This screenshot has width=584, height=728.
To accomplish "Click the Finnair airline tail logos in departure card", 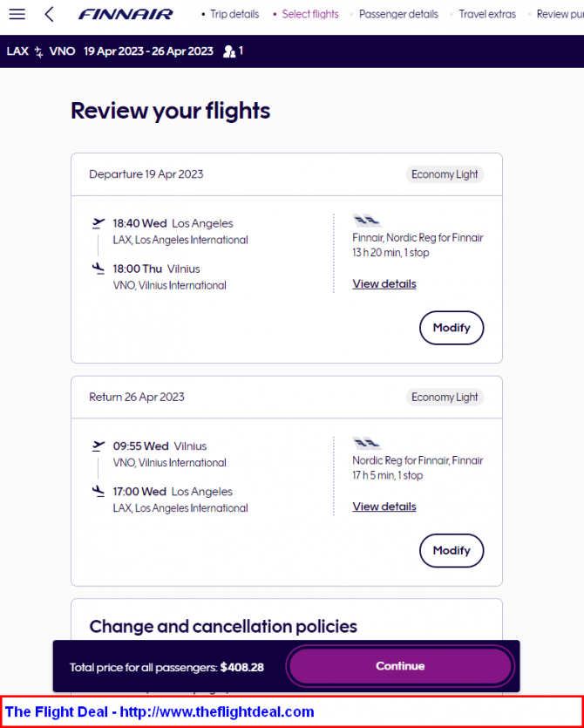I will (367, 221).
